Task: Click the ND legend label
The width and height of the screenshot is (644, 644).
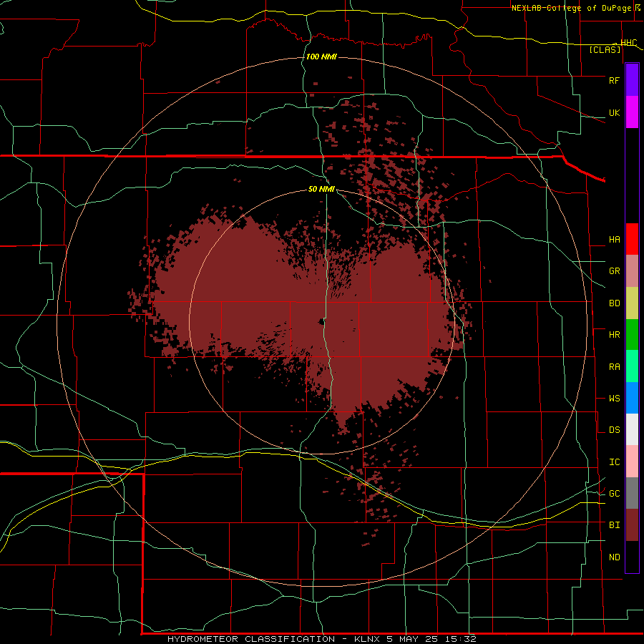Action: (614, 557)
